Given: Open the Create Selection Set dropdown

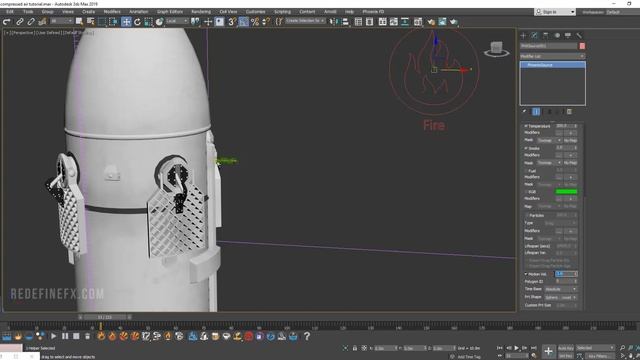Looking at the screenshot, I should coord(305,20).
